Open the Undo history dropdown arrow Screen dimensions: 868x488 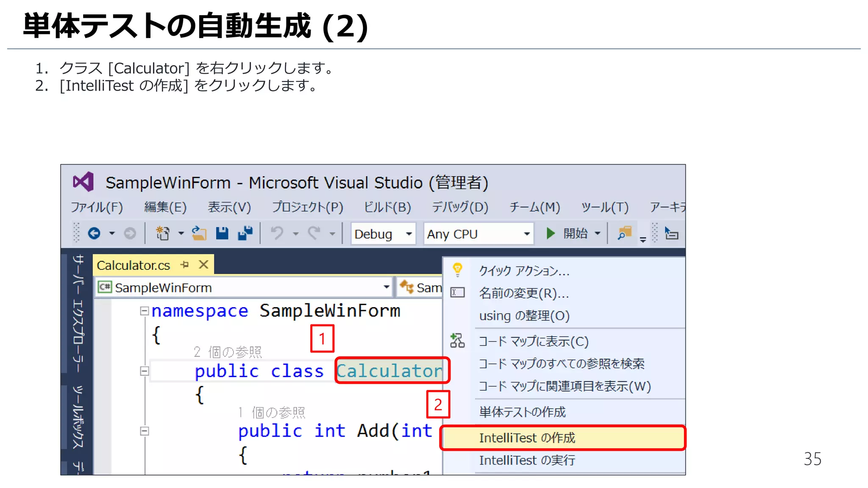(296, 233)
